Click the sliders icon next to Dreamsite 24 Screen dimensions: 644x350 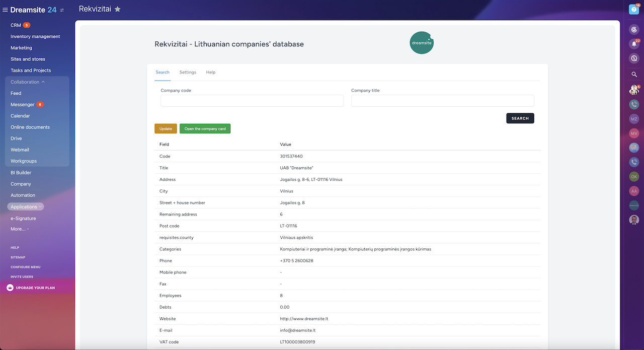point(62,10)
